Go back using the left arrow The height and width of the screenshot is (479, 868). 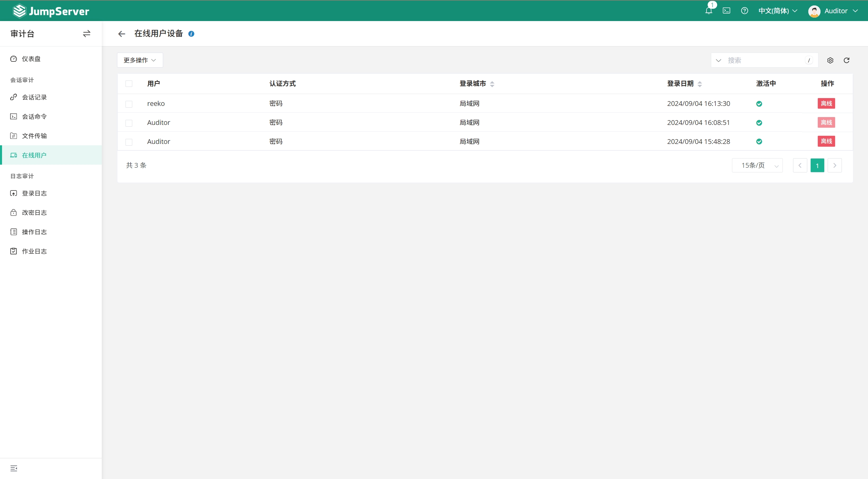point(122,34)
